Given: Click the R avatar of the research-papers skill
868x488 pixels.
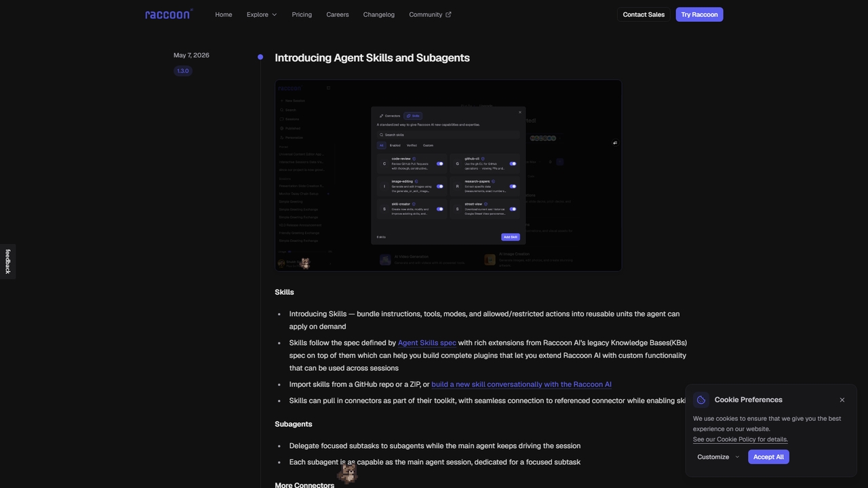Looking at the screenshot, I should [x=457, y=186].
